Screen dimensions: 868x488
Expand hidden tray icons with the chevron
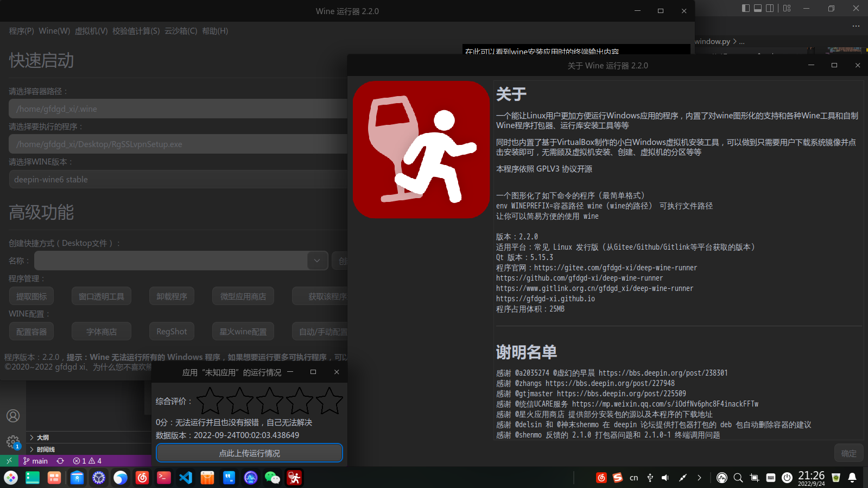[699, 478]
